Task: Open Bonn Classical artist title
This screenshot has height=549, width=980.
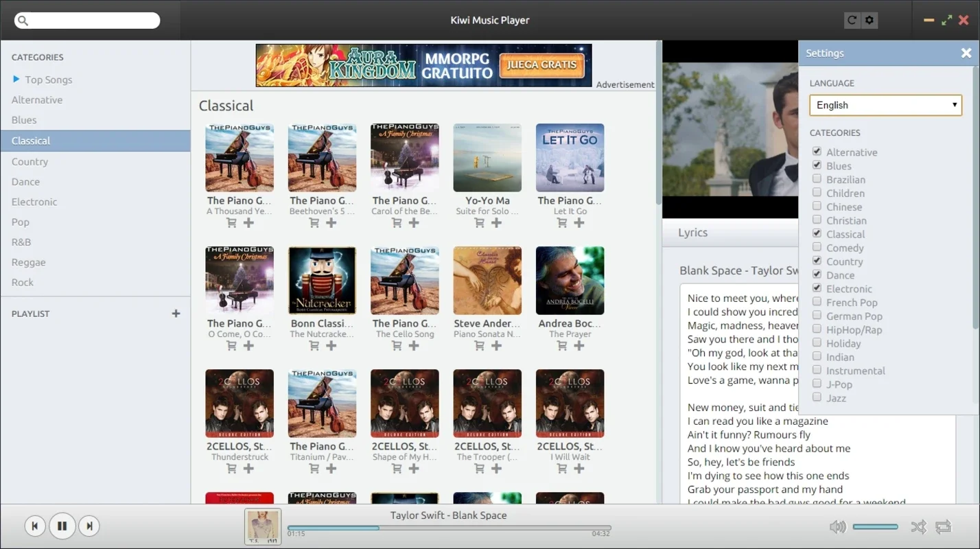Action: [x=322, y=323]
